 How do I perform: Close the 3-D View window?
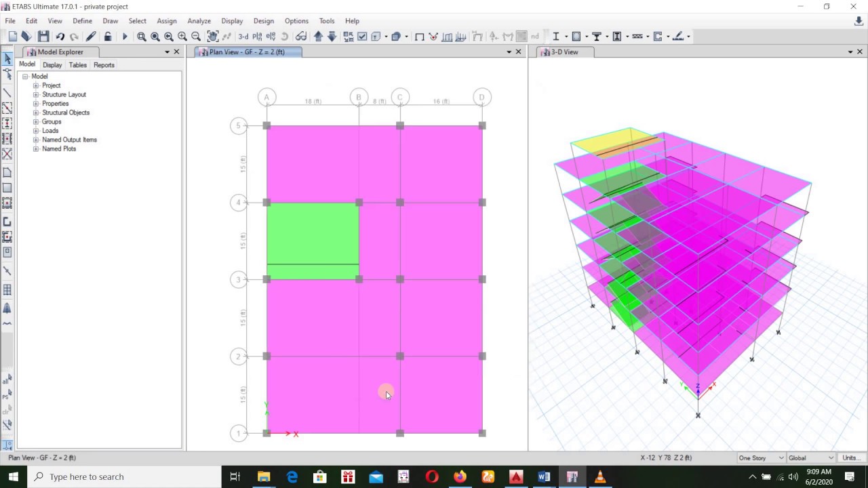[860, 52]
